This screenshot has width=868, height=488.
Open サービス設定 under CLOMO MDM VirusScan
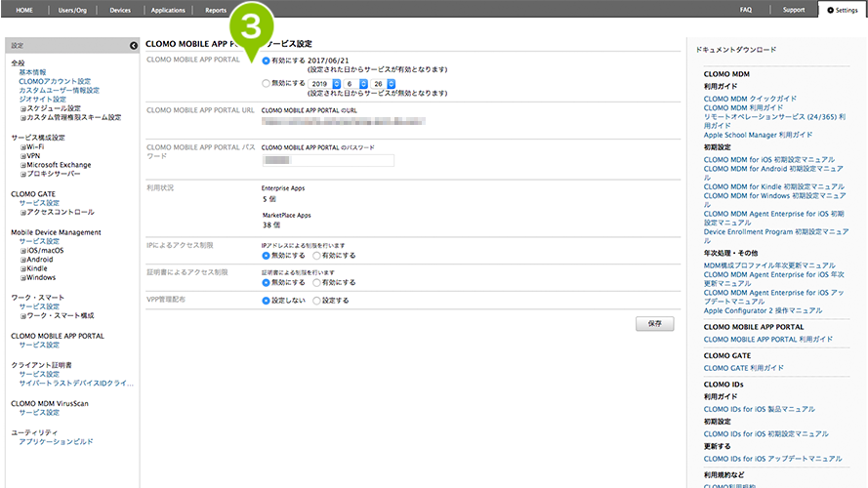[x=39, y=413]
